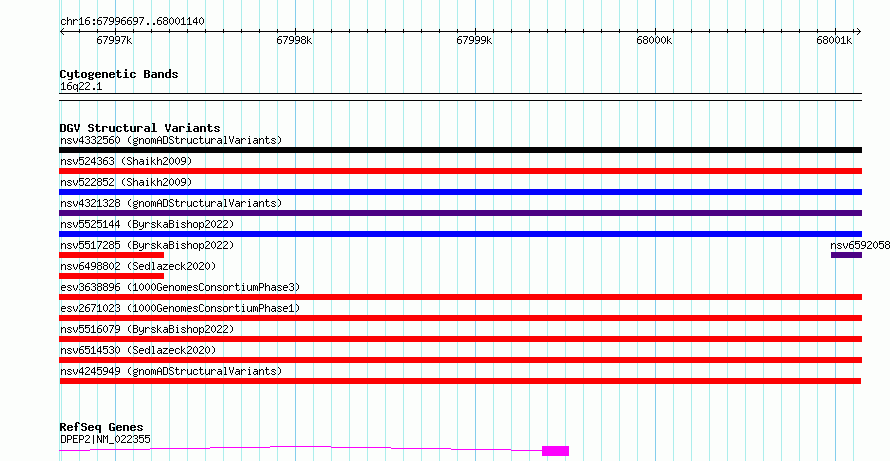
Task: Click the 67997k ruler tick label
Action: coord(115,41)
